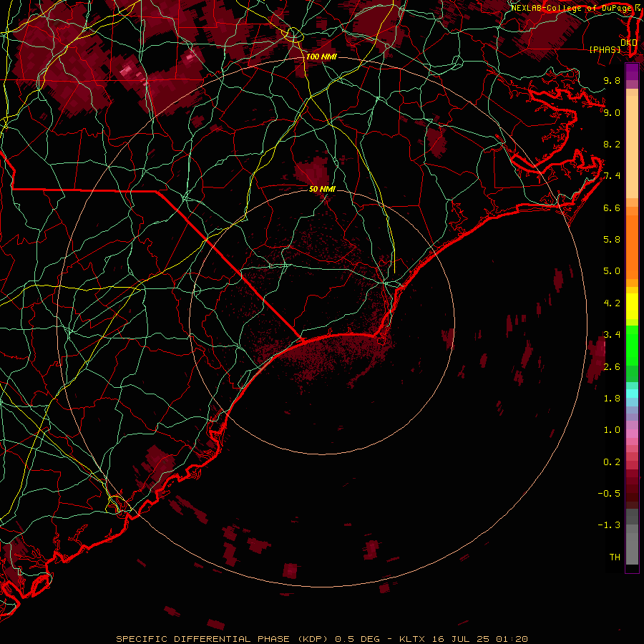Click the "NEXLAB-College of DuPage" header text
This screenshot has height=644, width=644.
572,8
